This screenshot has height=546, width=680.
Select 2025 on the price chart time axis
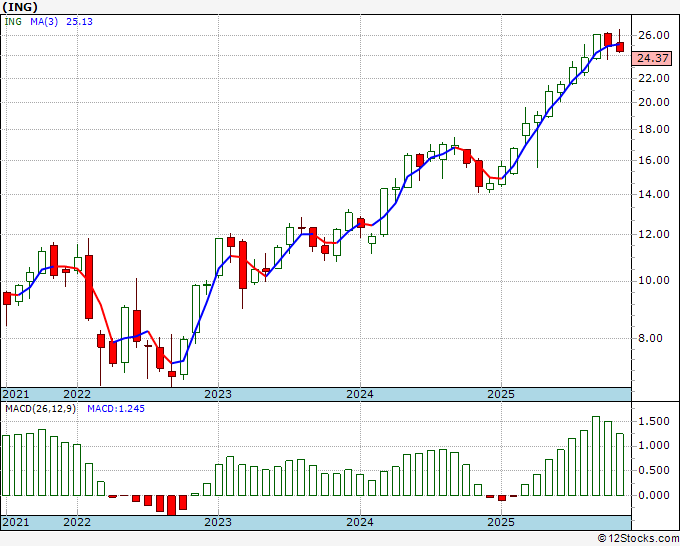[501, 394]
